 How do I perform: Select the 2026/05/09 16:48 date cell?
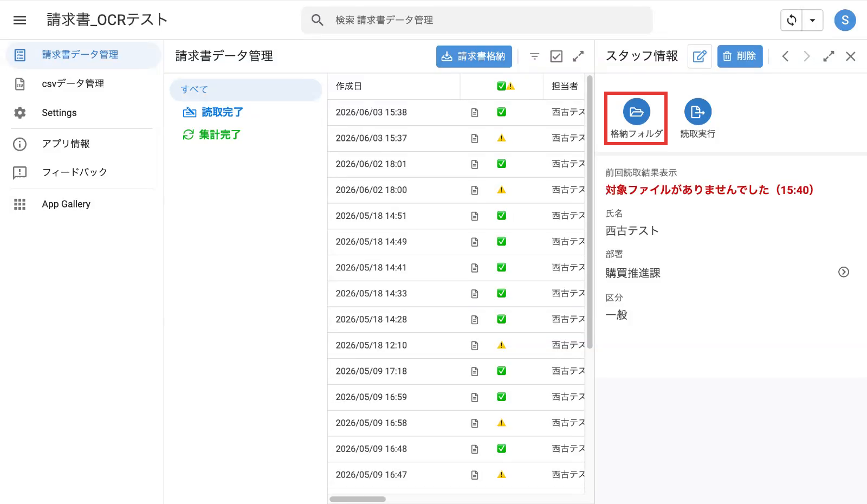point(371,449)
